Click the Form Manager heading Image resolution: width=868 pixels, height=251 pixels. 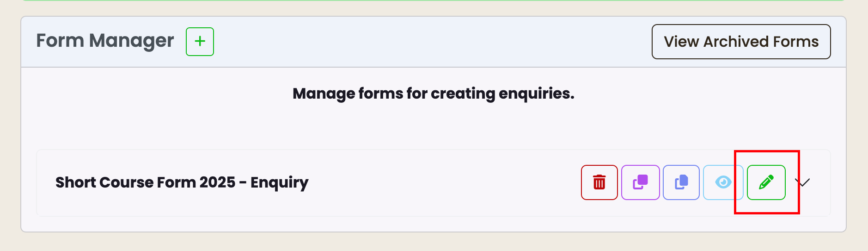(x=105, y=41)
